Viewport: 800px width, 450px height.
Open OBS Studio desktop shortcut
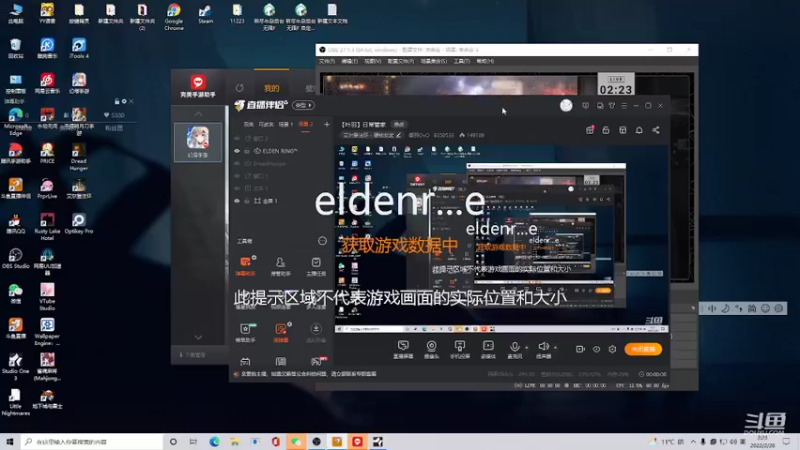(x=15, y=259)
